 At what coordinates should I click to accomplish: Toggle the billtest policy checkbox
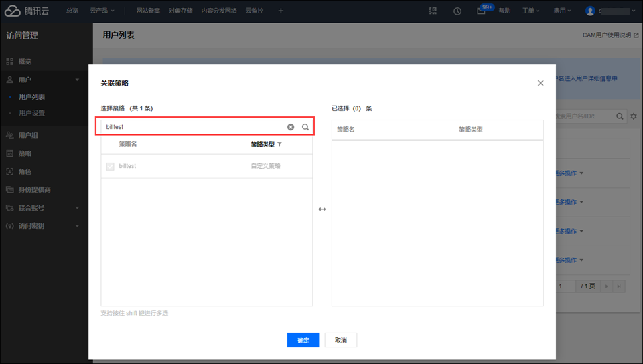click(x=110, y=166)
